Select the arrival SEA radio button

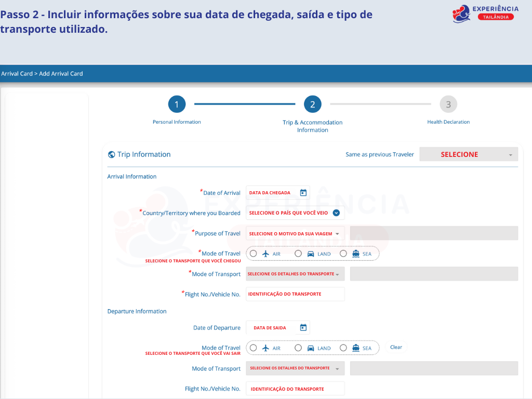(x=343, y=254)
